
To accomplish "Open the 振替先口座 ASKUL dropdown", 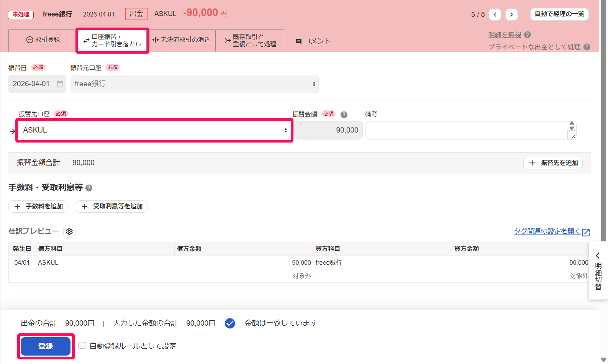I will click(x=154, y=130).
